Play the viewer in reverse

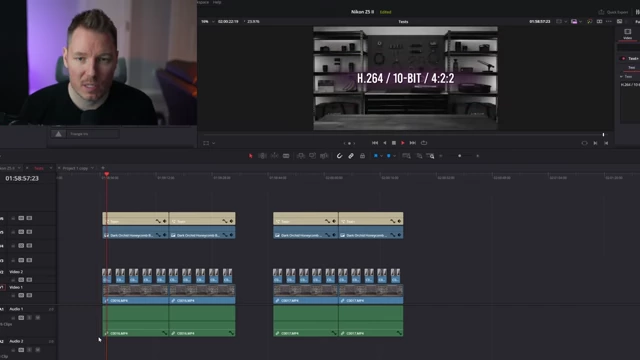[x=384, y=143]
